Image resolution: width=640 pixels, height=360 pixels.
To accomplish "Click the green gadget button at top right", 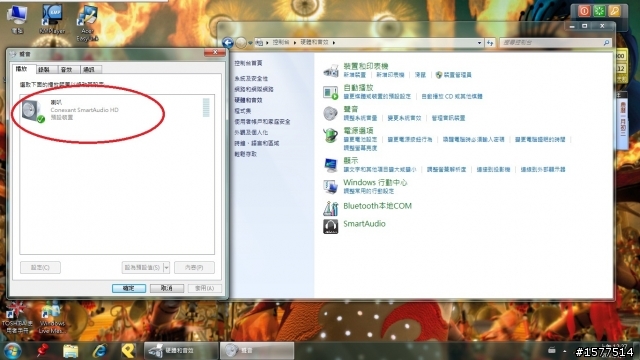I will 599,11.
